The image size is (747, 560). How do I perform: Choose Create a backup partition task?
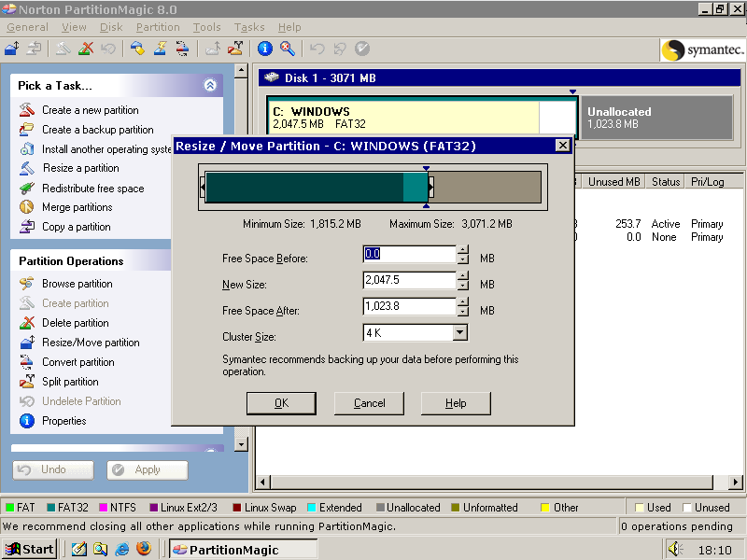pyautogui.click(x=87, y=130)
